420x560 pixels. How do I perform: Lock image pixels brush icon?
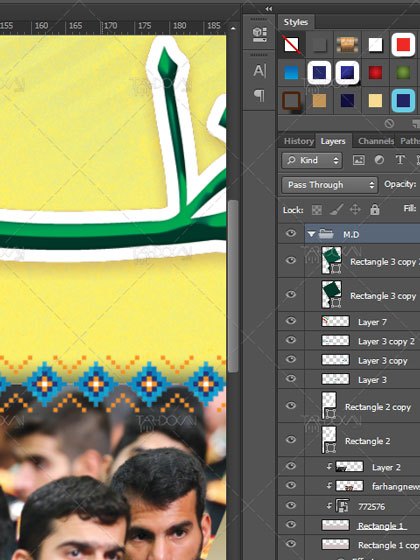pyautogui.click(x=336, y=210)
